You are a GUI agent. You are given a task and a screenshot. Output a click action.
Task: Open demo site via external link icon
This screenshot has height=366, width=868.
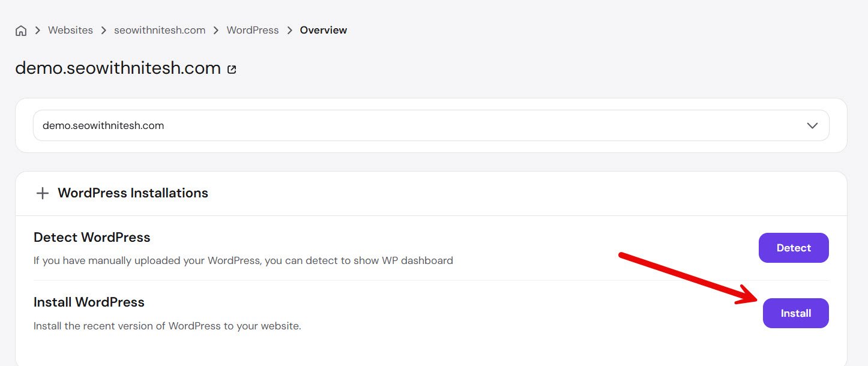232,69
